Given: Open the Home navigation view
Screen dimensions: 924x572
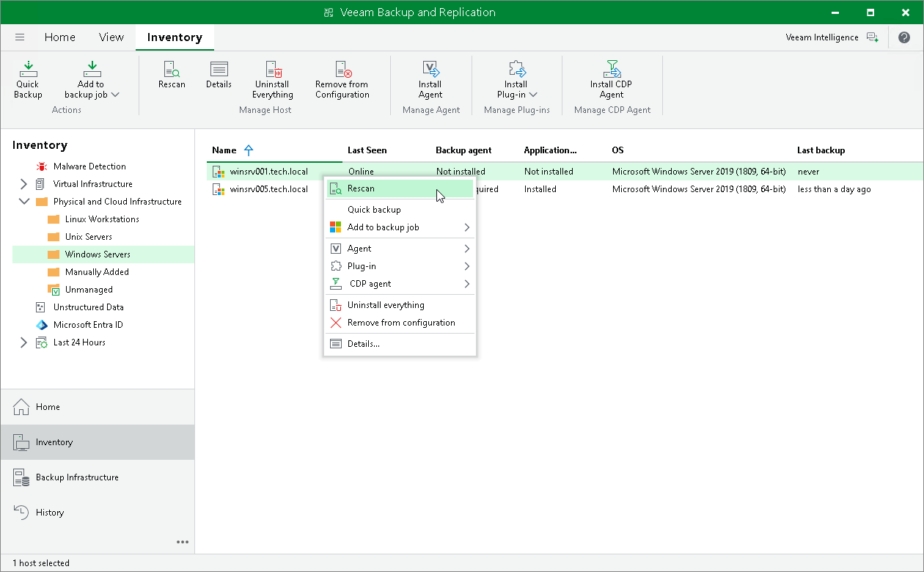Looking at the screenshot, I should click(x=98, y=407).
